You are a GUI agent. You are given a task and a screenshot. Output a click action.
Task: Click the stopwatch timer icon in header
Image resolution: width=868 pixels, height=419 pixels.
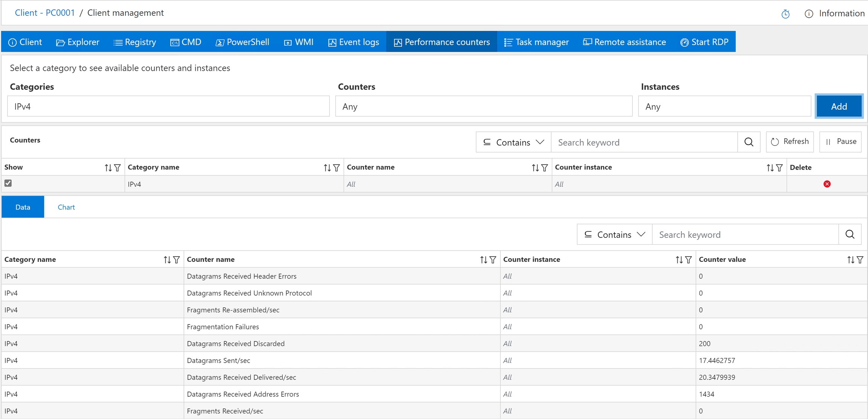tap(785, 14)
